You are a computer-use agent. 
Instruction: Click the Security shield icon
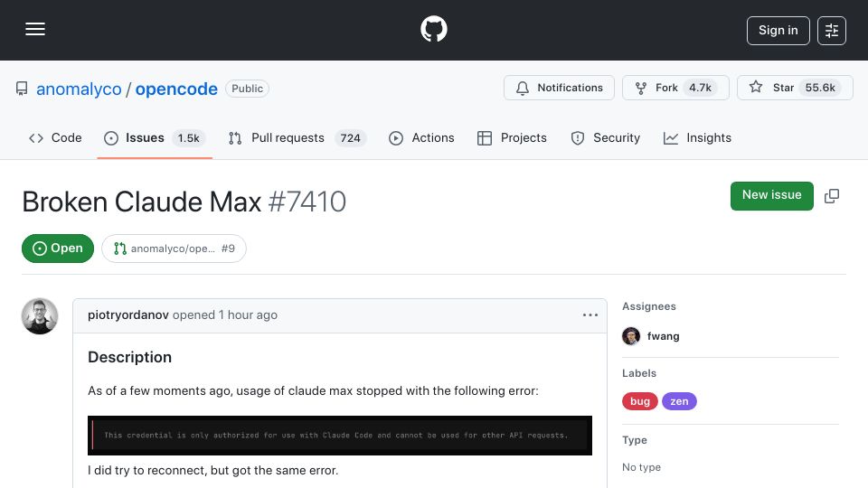coord(578,138)
